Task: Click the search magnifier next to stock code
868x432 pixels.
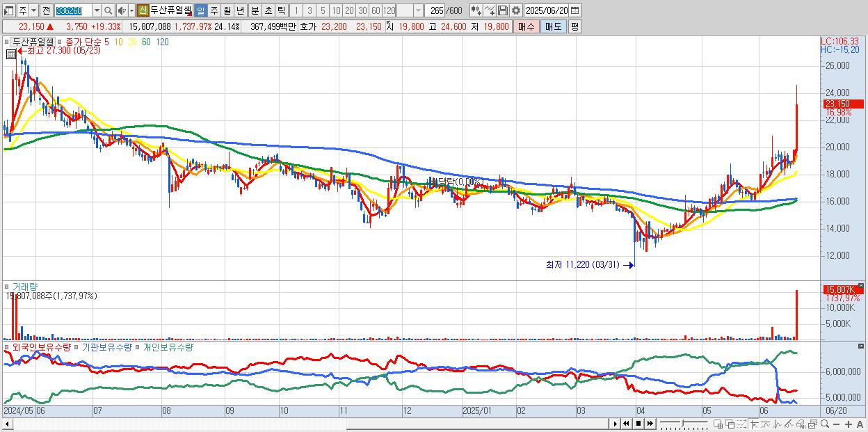Action: tap(108, 10)
